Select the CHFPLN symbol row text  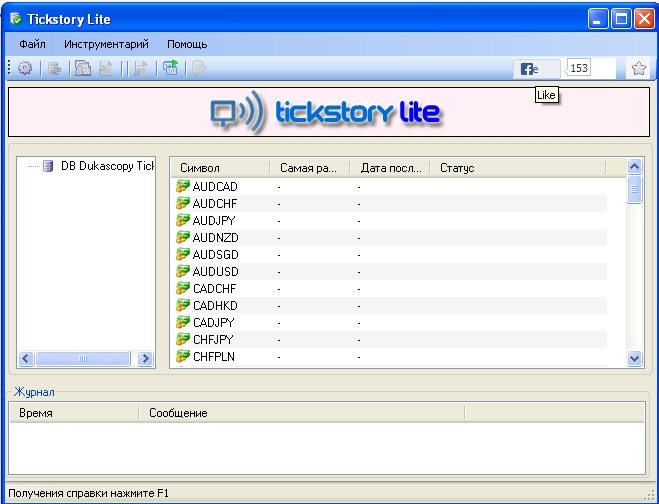[214, 357]
